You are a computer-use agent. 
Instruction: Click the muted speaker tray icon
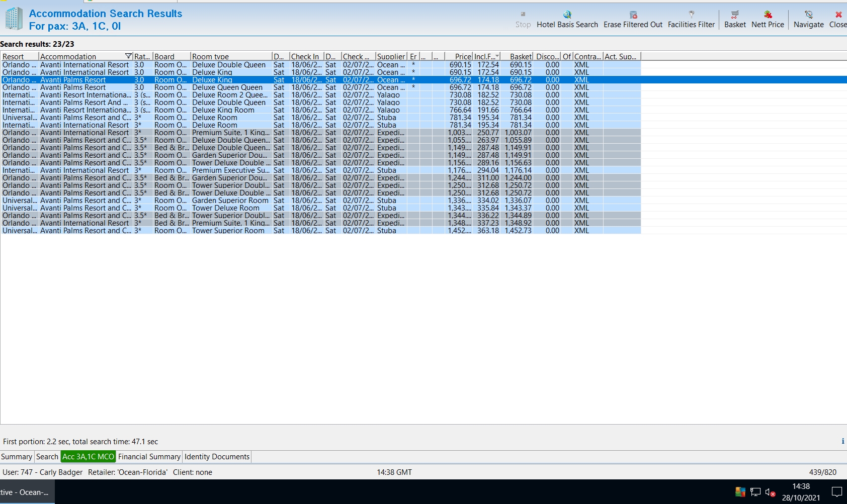pos(770,492)
